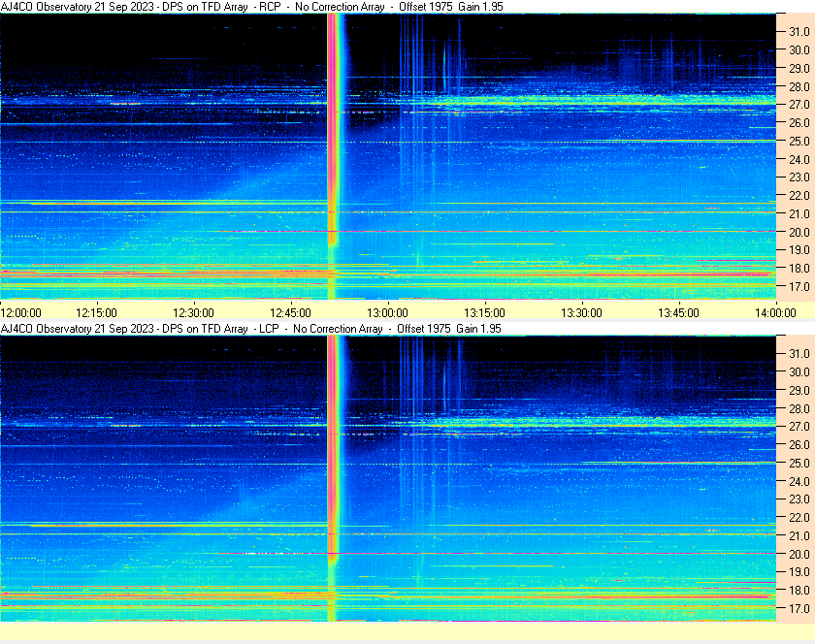Click the 12:15:00 time axis label
The image size is (815, 644).
click(x=97, y=313)
